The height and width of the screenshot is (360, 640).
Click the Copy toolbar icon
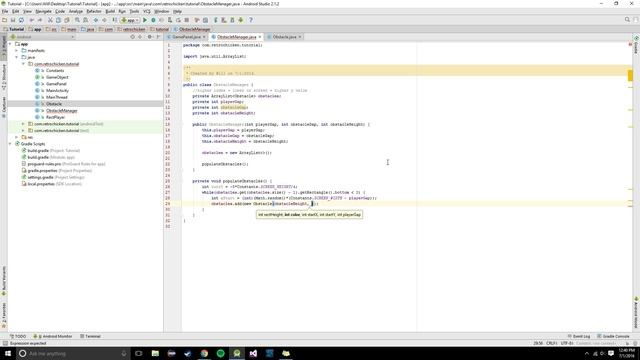[58, 20]
